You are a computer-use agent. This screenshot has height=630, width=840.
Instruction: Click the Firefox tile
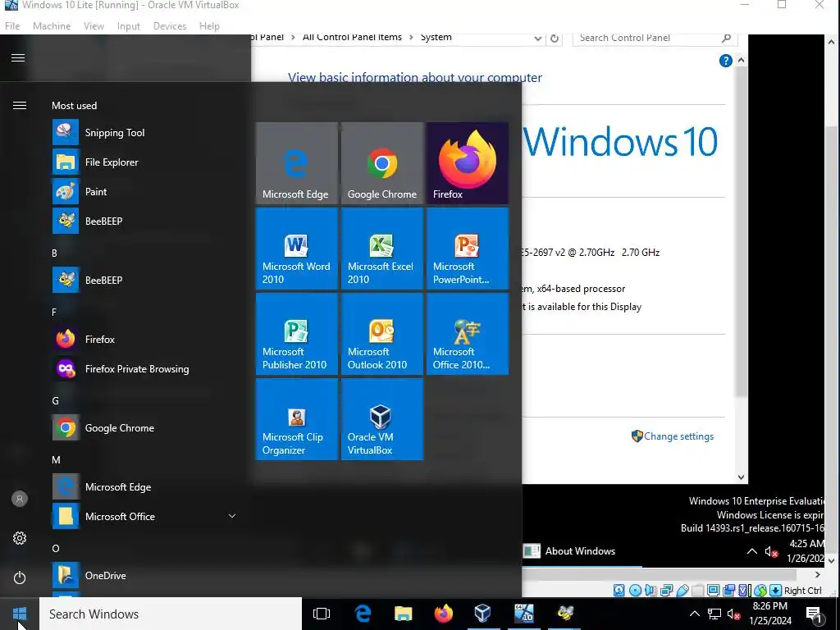467,163
